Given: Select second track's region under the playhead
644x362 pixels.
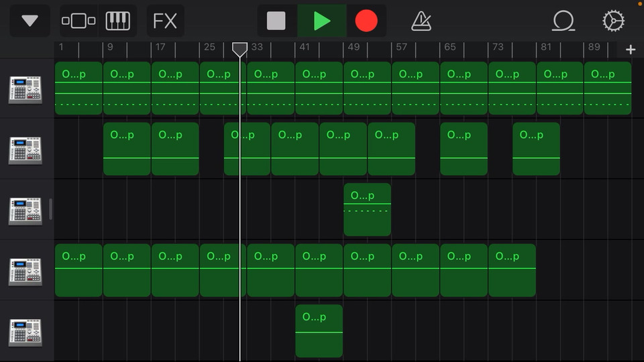Looking at the screenshot, I should (248, 149).
